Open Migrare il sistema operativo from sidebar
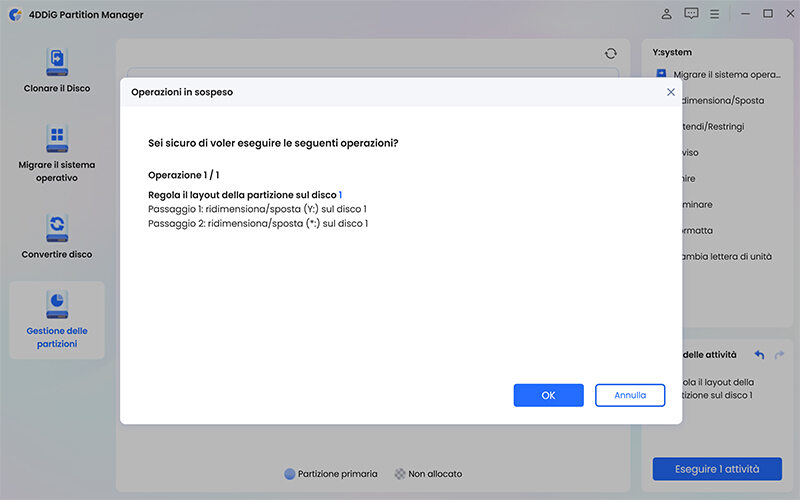 (x=57, y=138)
